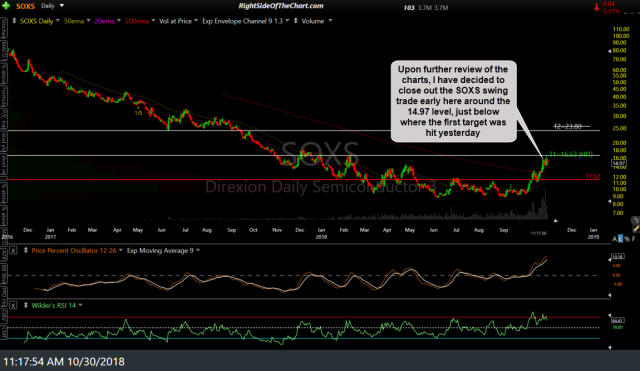
Task: Click the 14.97 current price label
Action: point(619,163)
